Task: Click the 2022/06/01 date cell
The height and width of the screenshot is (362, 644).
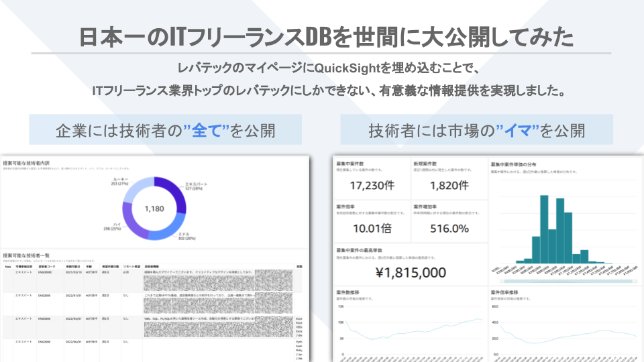Action: [x=74, y=342]
